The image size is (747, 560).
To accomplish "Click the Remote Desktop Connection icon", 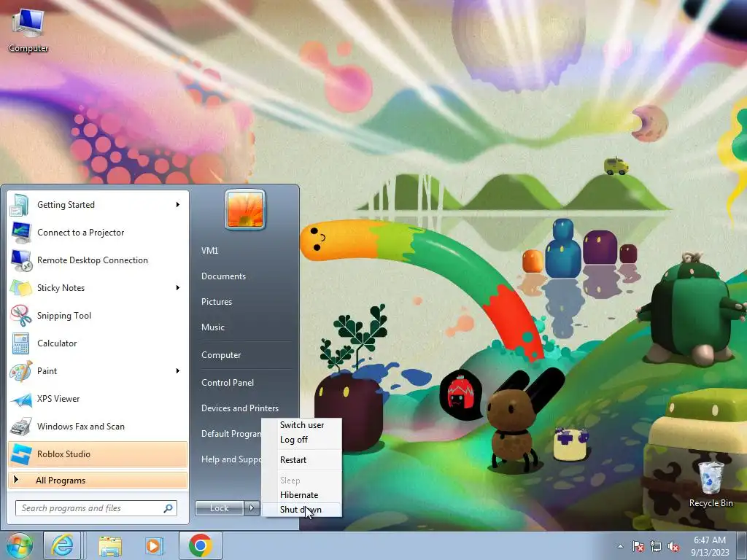I will [x=20, y=260].
